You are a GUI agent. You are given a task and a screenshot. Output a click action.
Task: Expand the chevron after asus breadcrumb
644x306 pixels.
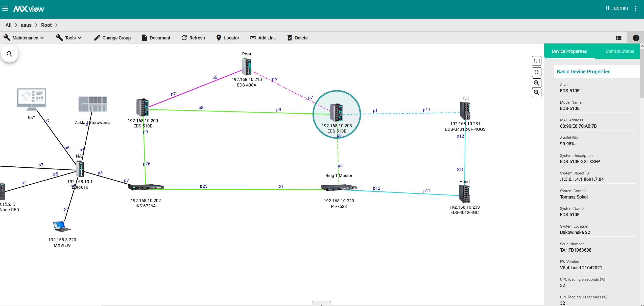click(36, 25)
